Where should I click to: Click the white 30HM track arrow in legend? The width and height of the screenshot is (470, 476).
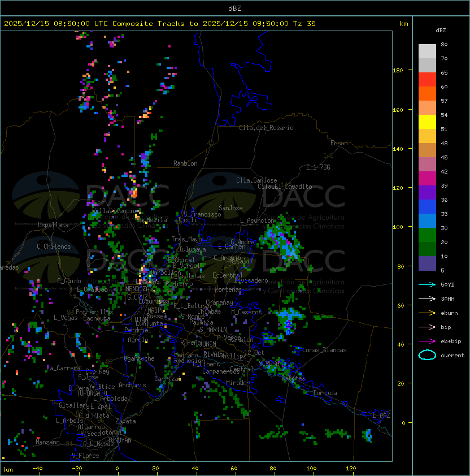click(427, 298)
